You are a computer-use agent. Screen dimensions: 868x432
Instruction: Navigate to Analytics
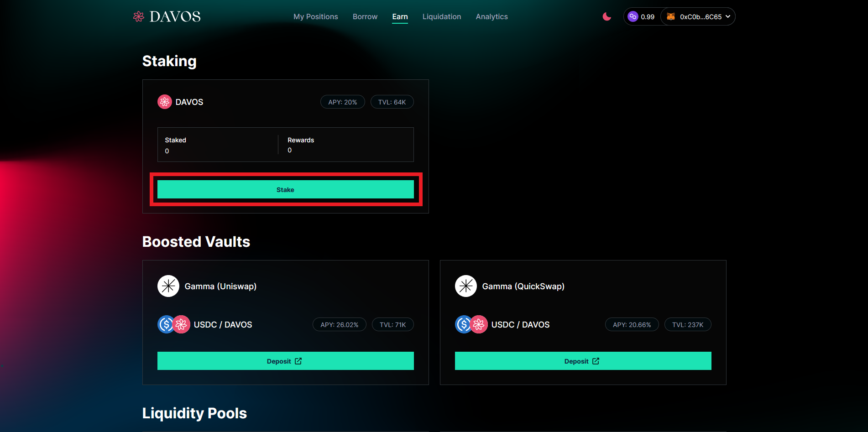492,17
